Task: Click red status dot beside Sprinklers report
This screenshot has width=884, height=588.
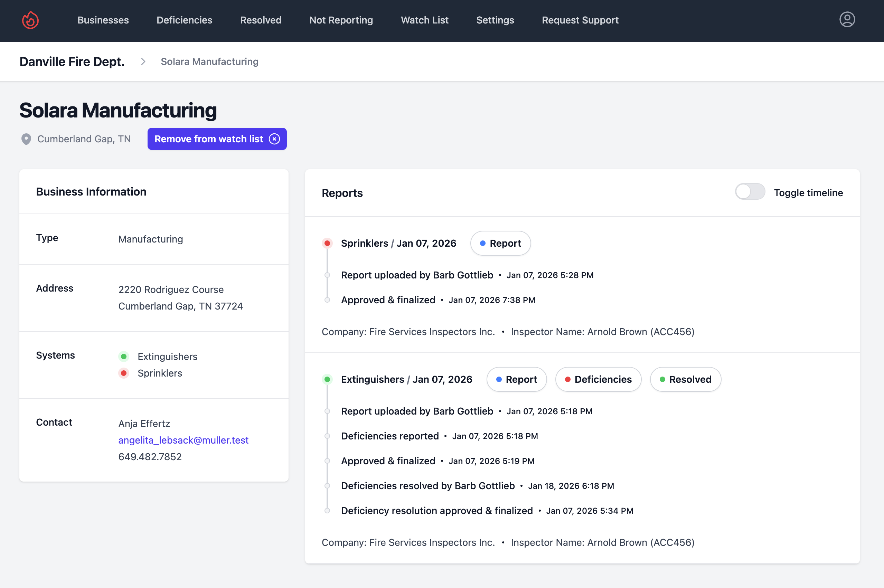Action: (x=327, y=243)
